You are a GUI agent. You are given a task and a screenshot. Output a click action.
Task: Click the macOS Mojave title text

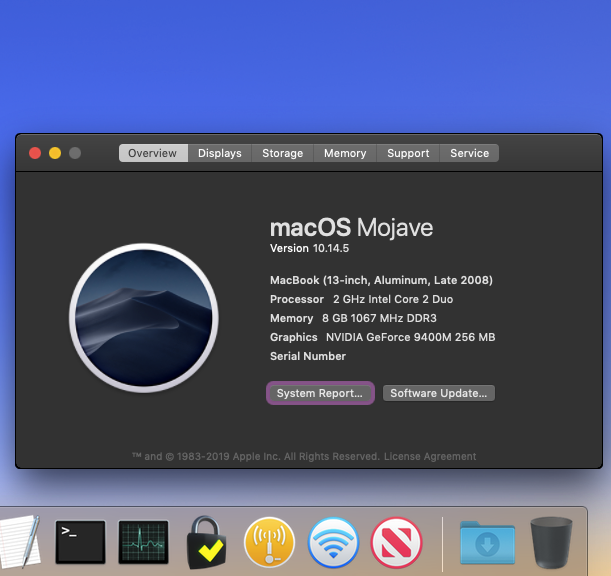[351, 228]
